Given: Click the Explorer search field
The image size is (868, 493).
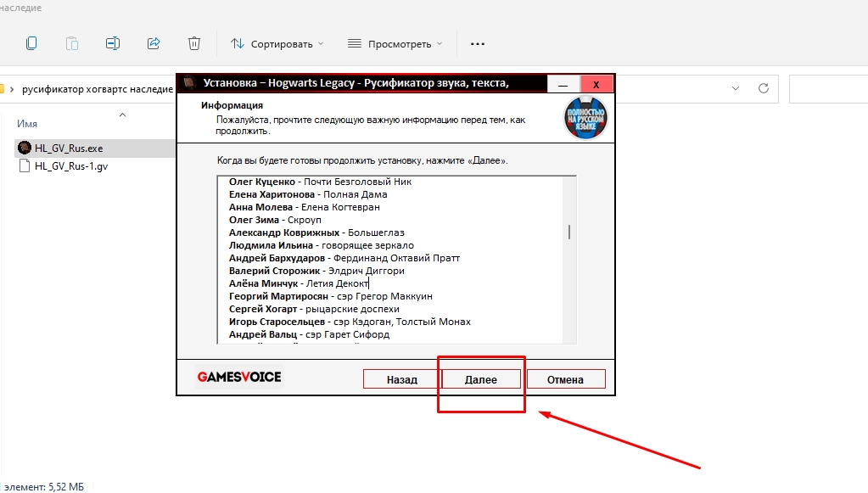Looking at the screenshot, I should click(829, 88).
